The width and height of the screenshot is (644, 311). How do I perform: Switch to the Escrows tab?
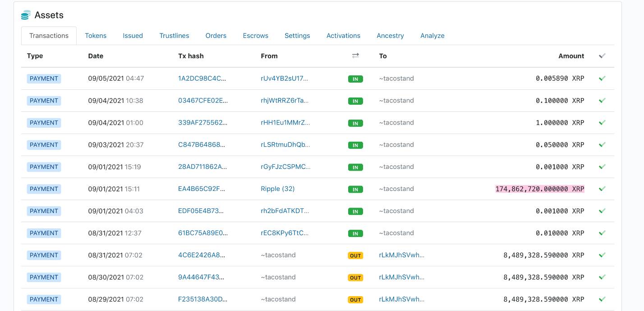click(255, 36)
